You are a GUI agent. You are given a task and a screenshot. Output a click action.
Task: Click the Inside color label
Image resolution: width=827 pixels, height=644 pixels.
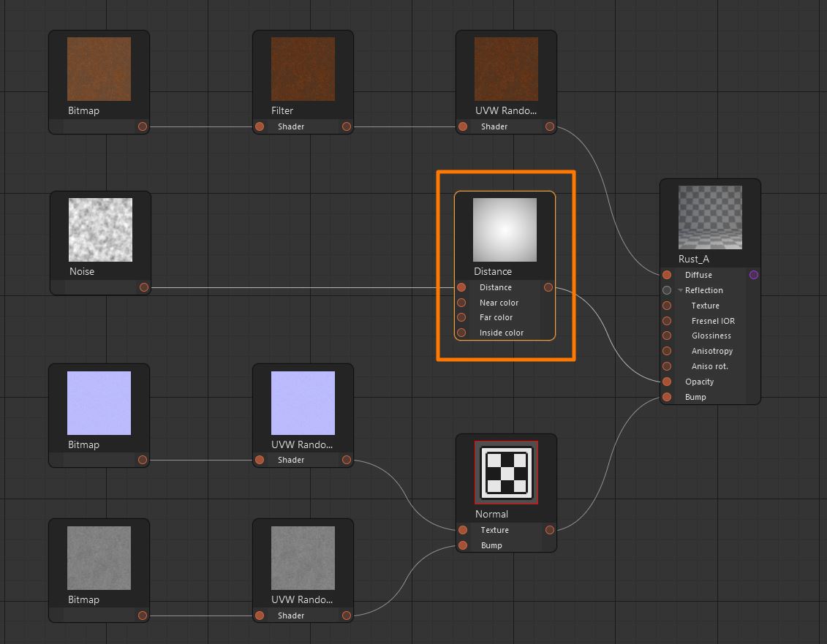point(502,333)
